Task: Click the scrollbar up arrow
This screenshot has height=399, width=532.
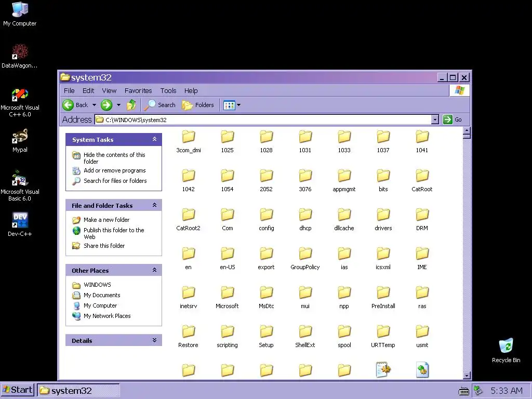Action: coord(467,130)
